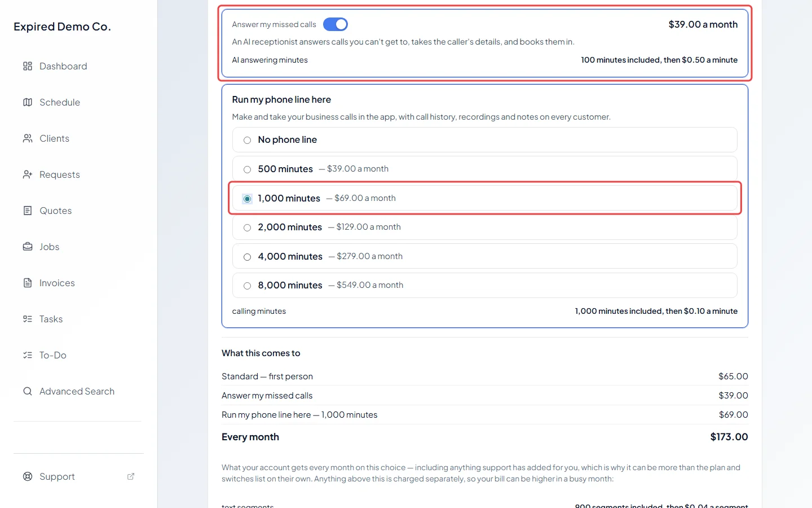812x508 pixels.
Task: Click 1,000 minutes included, then $0.10 a minute
Action: coord(656,311)
